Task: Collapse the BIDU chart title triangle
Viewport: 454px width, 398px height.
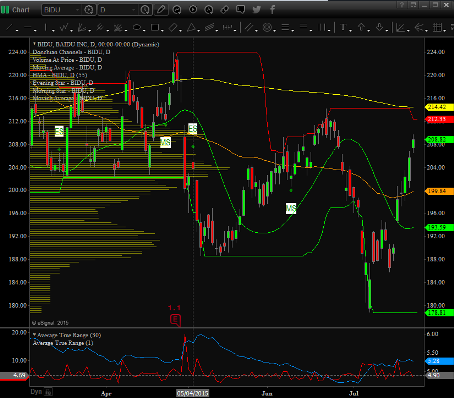Action: click(x=34, y=44)
